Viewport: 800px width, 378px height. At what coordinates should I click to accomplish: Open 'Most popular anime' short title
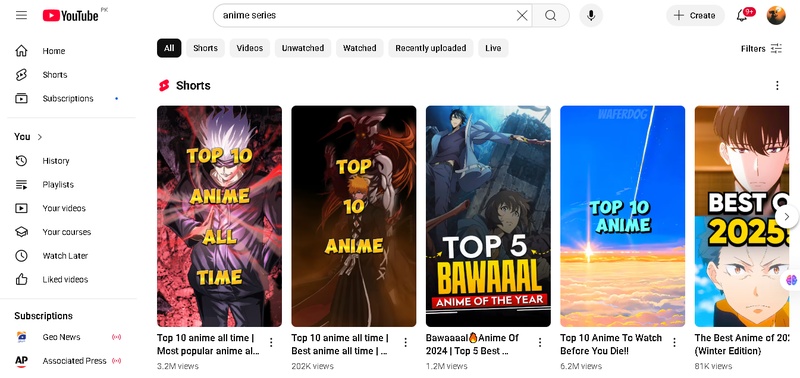208,344
